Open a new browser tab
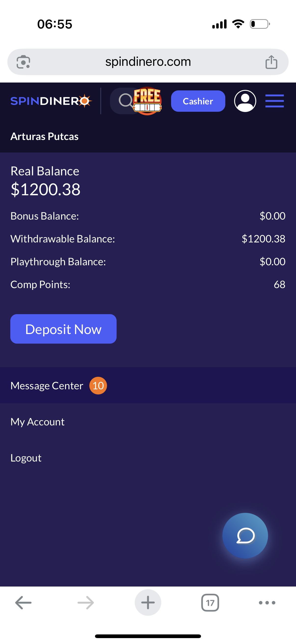Image resolution: width=296 pixels, height=644 pixels. click(148, 602)
